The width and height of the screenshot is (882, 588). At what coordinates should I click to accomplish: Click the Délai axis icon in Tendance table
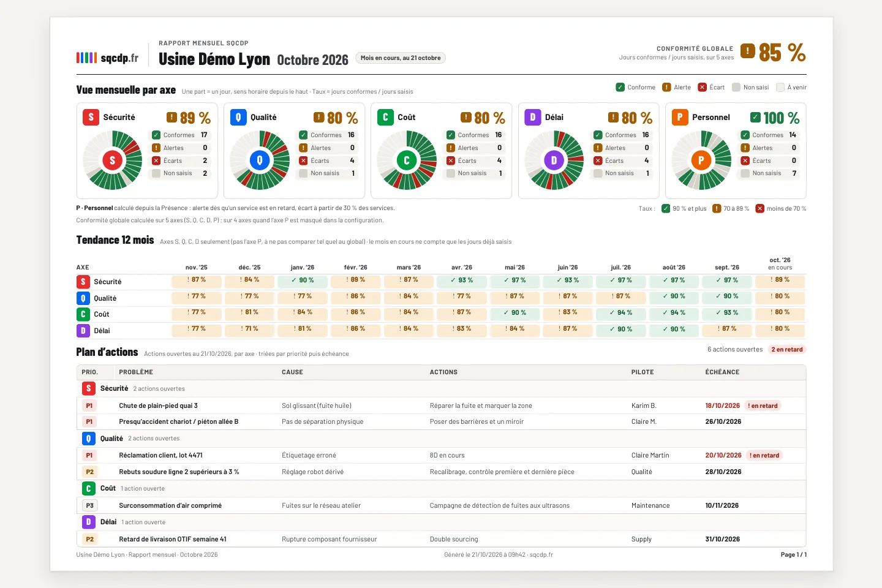tap(83, 331)
